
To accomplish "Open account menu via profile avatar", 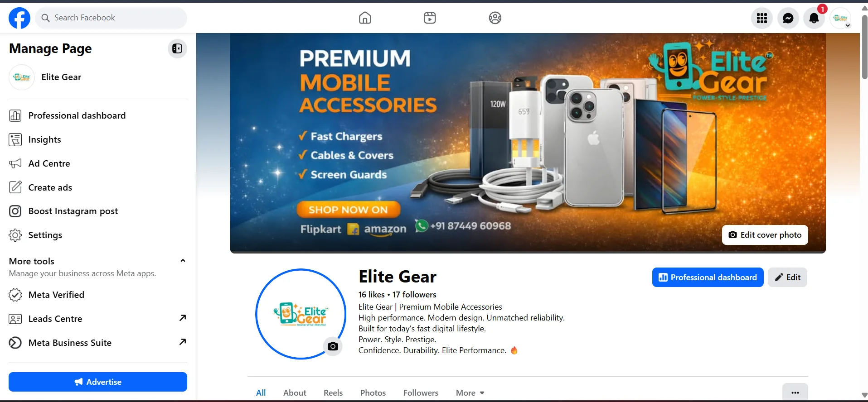I will (841, 18).
